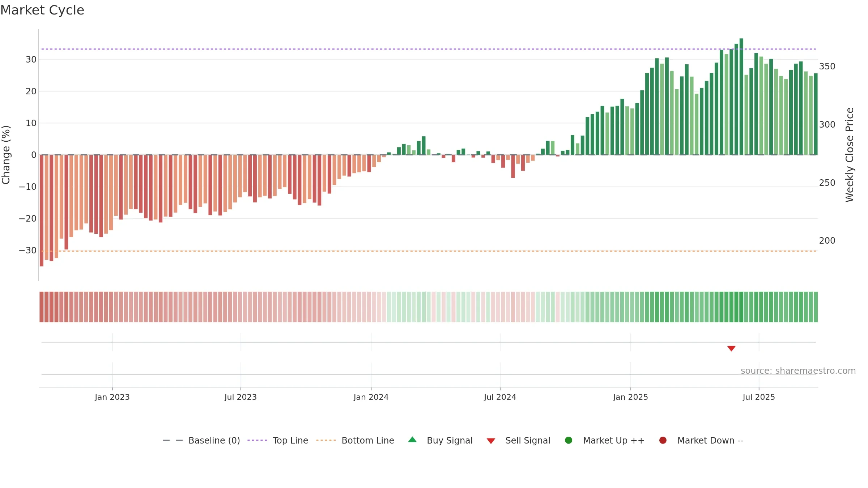Toggle the Top Line legend entry

pos(278,440)
